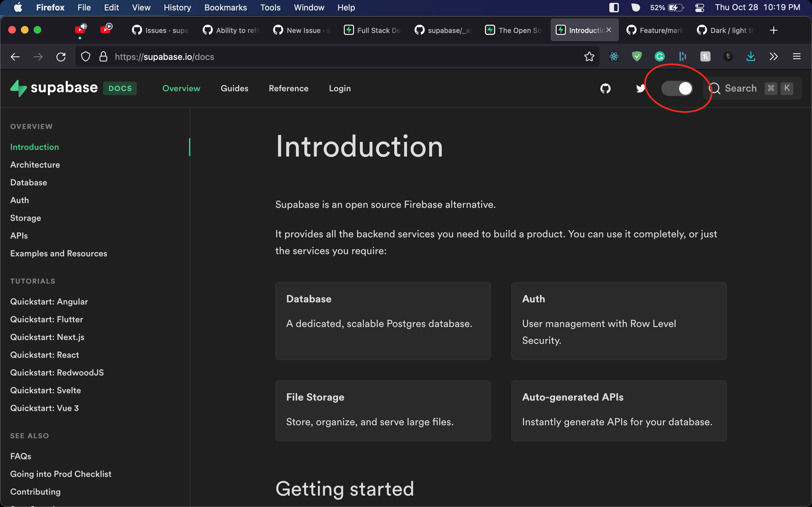The height and width of the screenshot is (507, 812).
Task: Bookmark this page via the star icon
Action: point(589,56)
